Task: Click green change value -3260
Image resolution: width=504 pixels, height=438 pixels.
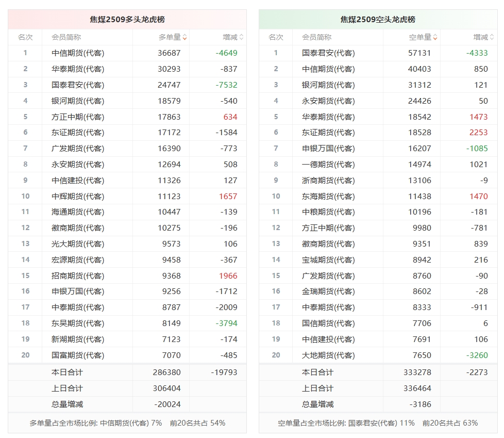Action: tap(477, 355)
